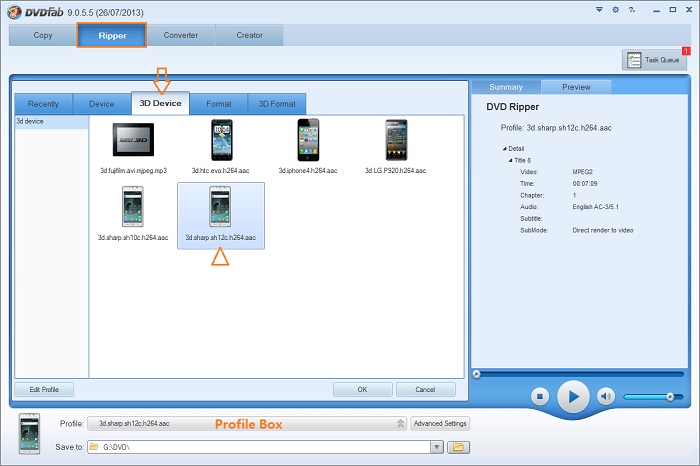
Task: Switch to the Ripper module tab
Action: tap(112, 35)
